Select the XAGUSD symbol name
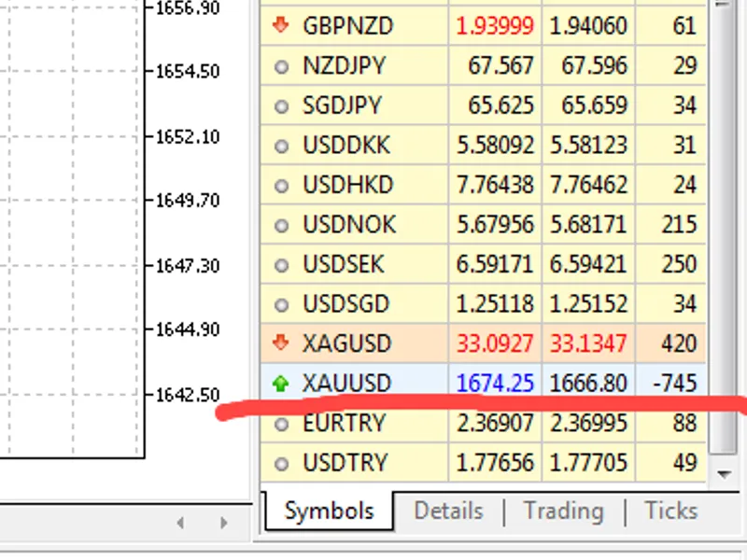747x560 pixels. (346, 343)
